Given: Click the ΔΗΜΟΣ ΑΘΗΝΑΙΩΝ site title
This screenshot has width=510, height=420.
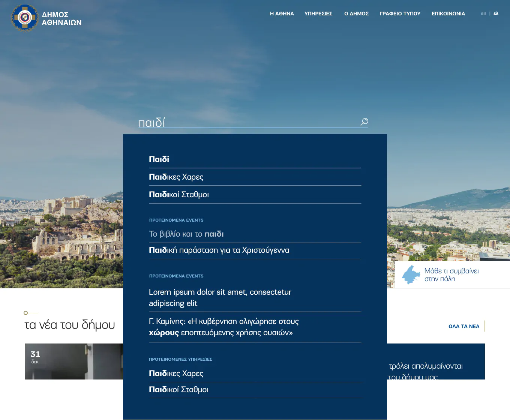Looking at the screenshot, I should 61,18.
